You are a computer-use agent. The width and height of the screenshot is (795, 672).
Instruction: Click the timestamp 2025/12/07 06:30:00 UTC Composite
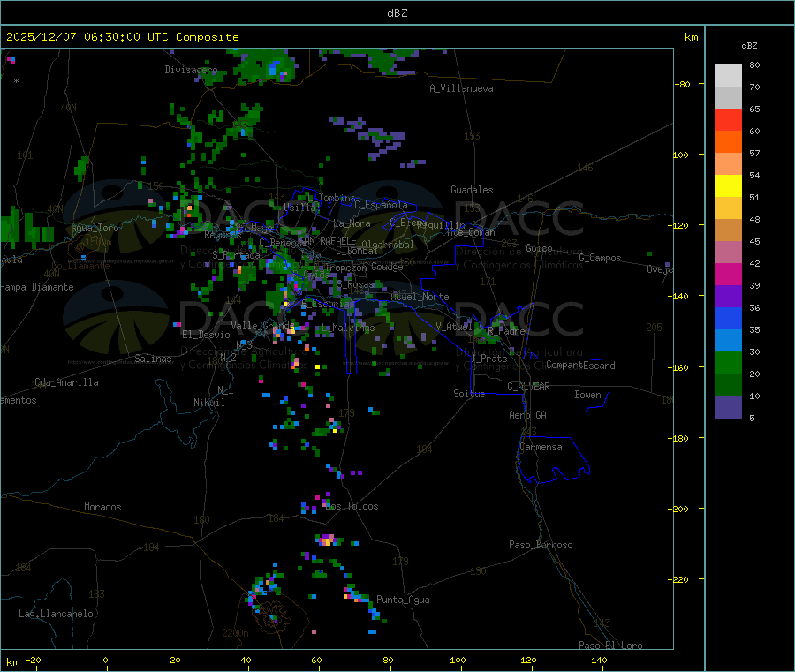coord(122,37)
